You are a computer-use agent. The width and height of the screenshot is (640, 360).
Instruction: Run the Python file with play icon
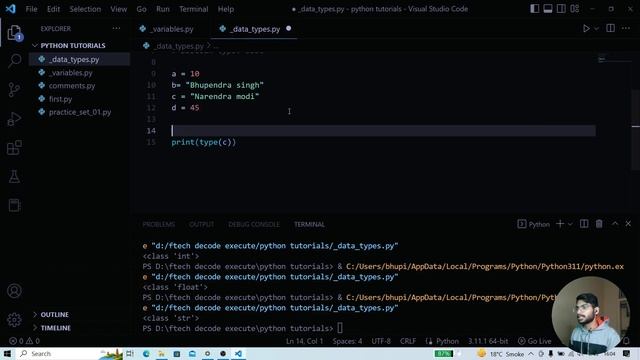coord(586,29)
